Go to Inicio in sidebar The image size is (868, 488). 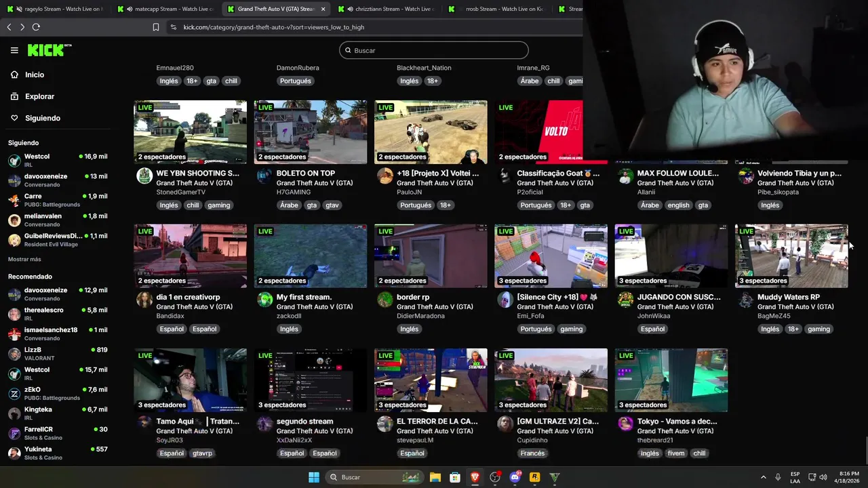pyautogui.click(x=35, y=75)
